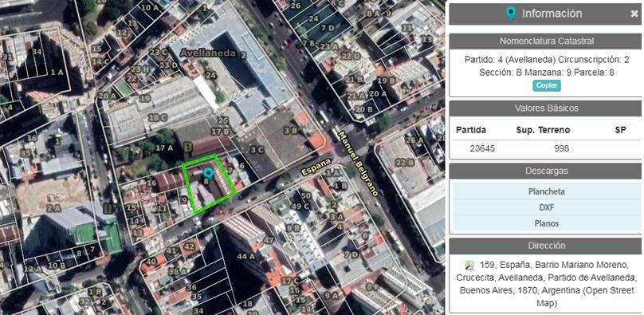This screenshot has width=644, height=315.
Task: Click the Descargas section header
Action: click(546, 171)
